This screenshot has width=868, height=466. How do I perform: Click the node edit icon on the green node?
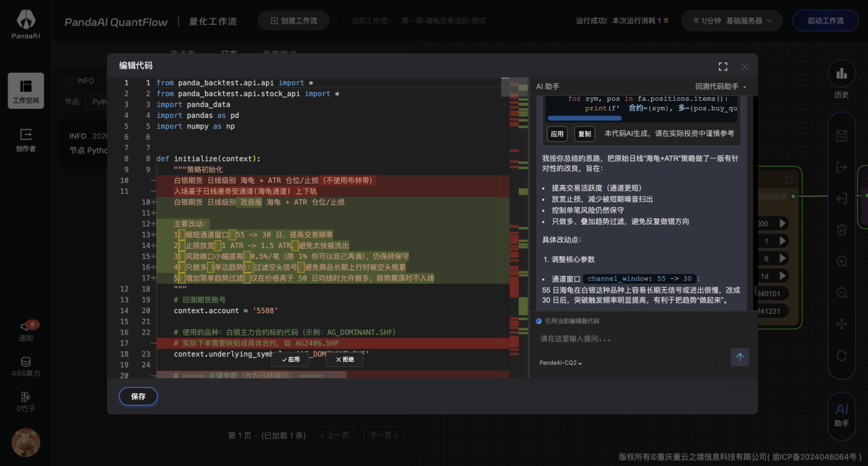coord(789,180)
